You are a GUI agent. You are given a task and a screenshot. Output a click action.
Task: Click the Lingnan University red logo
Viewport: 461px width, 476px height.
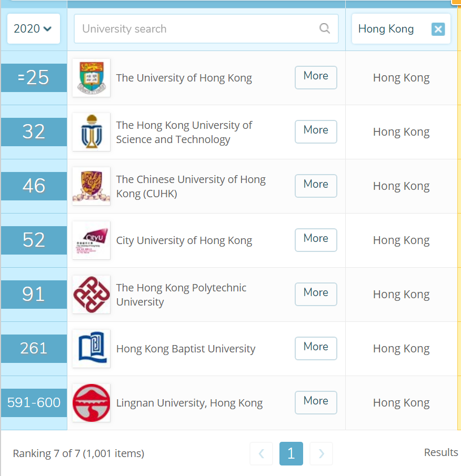[91, 403]
